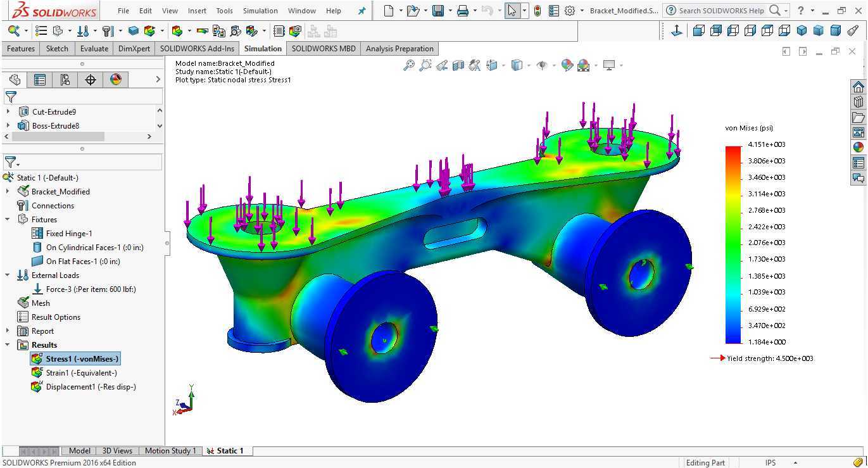
Task: Switch to the Evaluate tab
Action: (x=94, y=49)
